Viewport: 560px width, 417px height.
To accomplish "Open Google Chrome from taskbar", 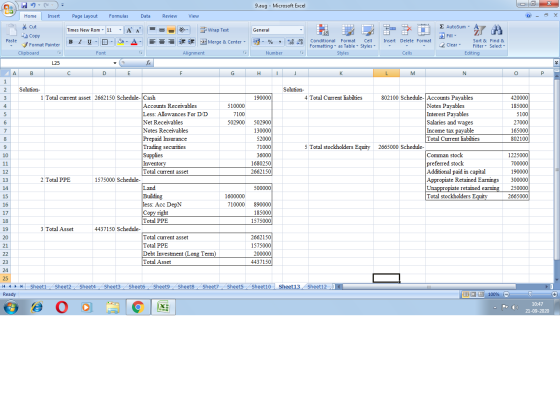I will (x=138, y=307).
